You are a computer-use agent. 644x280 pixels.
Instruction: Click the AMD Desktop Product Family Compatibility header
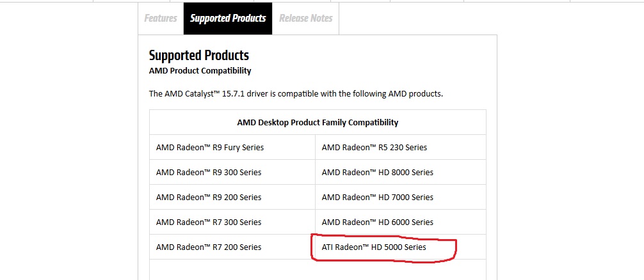(x=318, y=122)
